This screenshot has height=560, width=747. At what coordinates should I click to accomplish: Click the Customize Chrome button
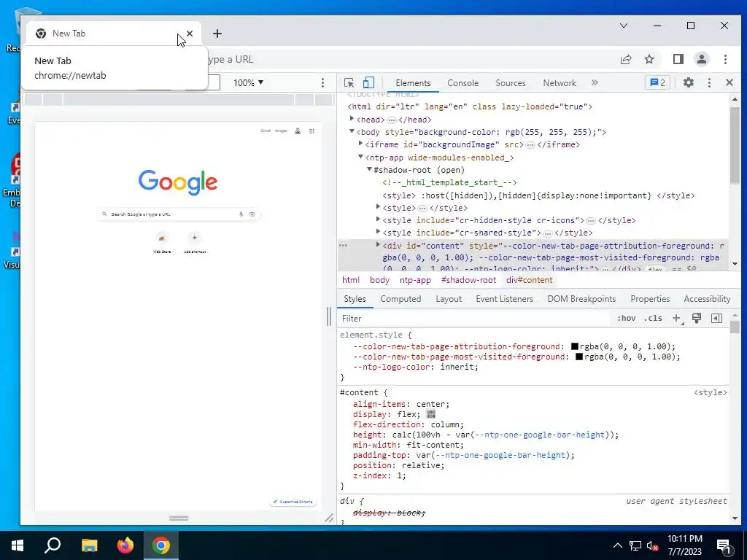(293, 502)
